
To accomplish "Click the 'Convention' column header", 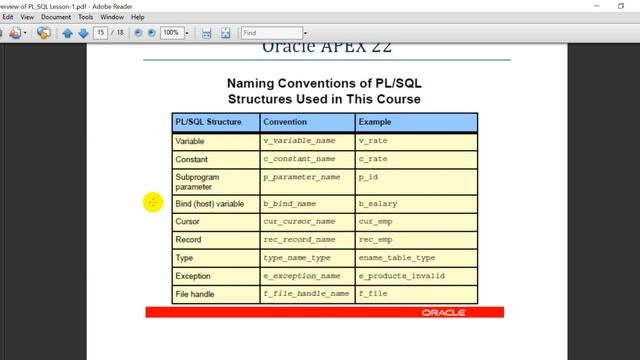I will click(x=307, y=122).
